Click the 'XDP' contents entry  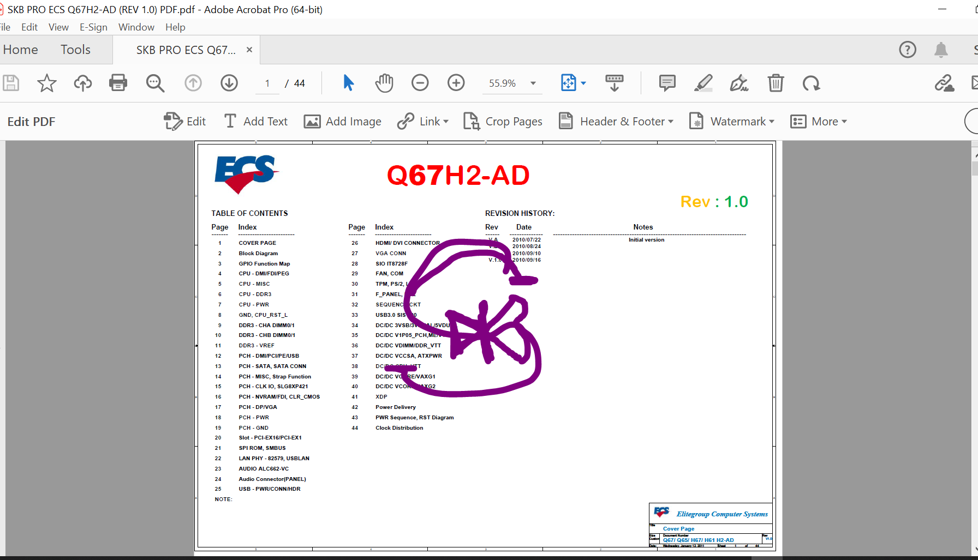coord(381,397)
